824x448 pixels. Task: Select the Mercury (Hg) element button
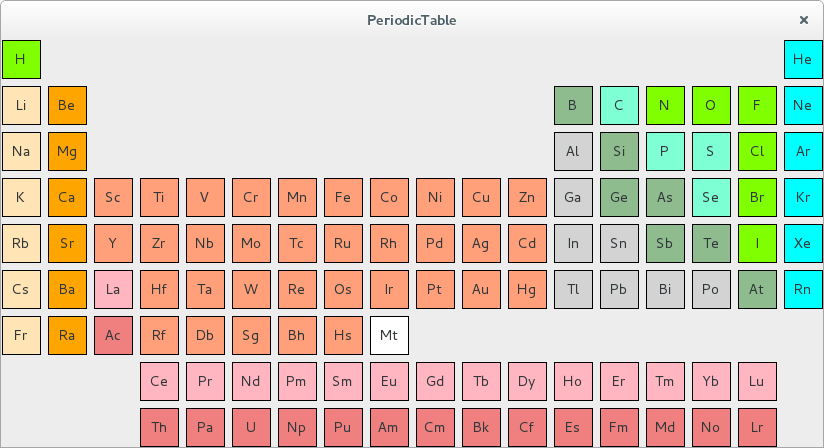coord(527,289)
